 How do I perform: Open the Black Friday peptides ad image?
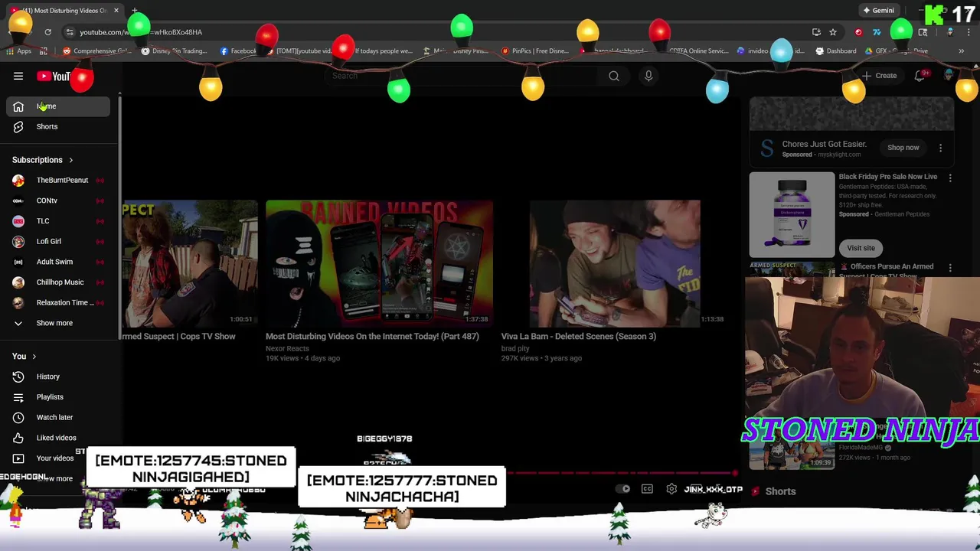(792, 214)
